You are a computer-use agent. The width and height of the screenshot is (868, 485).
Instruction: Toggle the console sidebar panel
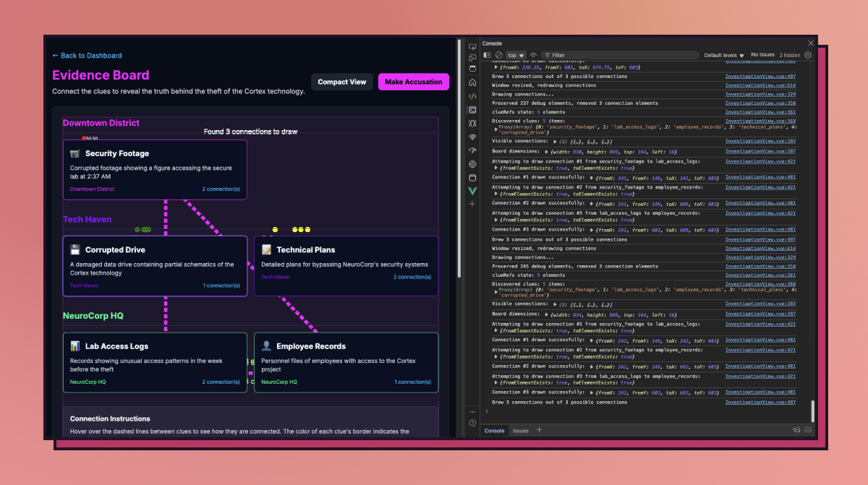click(x=486, y=55)
